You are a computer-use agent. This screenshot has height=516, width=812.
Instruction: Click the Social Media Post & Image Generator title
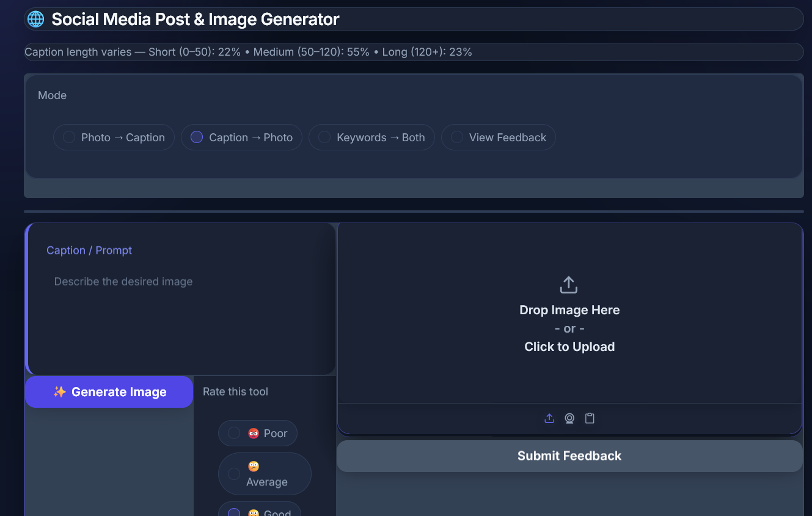[196, 20]
